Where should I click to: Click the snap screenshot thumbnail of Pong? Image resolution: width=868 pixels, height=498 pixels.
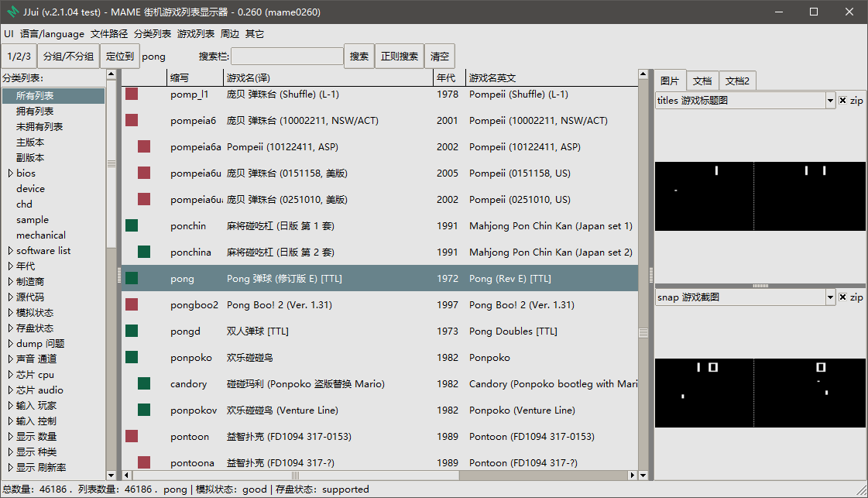760,393
